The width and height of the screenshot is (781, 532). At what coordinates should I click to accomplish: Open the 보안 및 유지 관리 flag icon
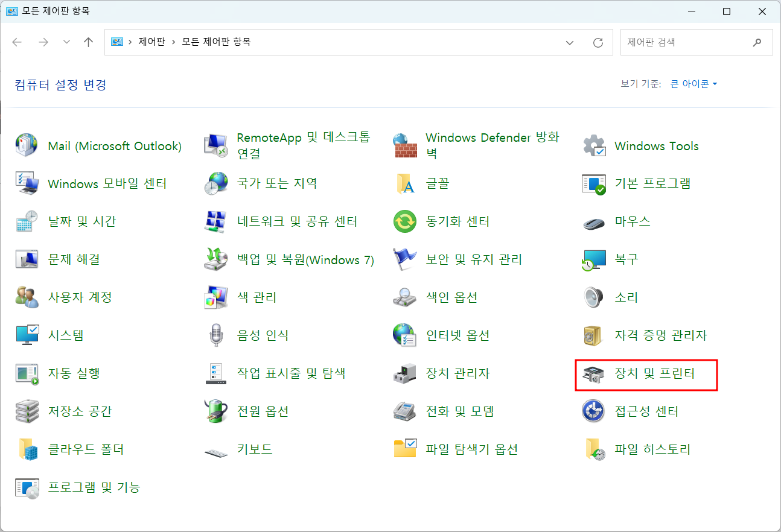(405, 259)
